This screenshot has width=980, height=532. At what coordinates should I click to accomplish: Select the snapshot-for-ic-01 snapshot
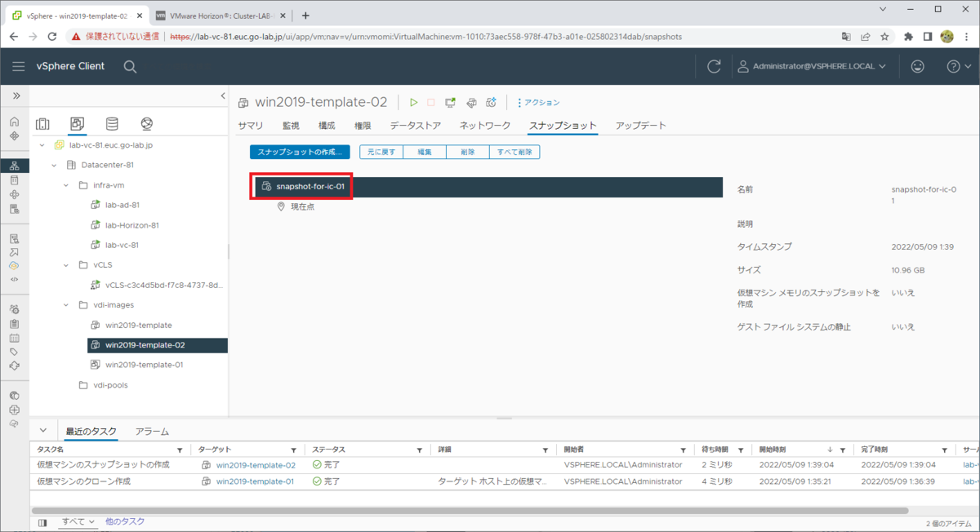point(488,187)
